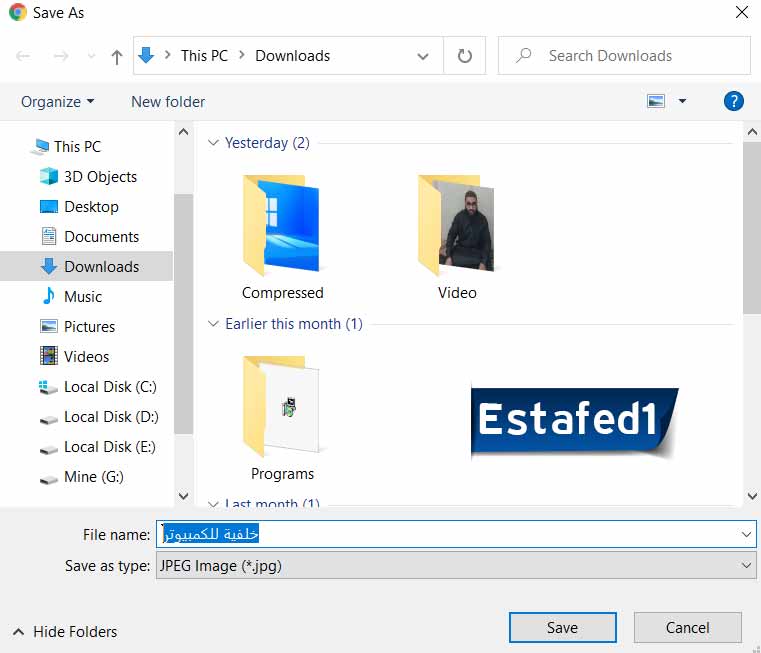Click the Refresh button in address bar
Screen dimensions: 761x653
[x=464, y=56]
